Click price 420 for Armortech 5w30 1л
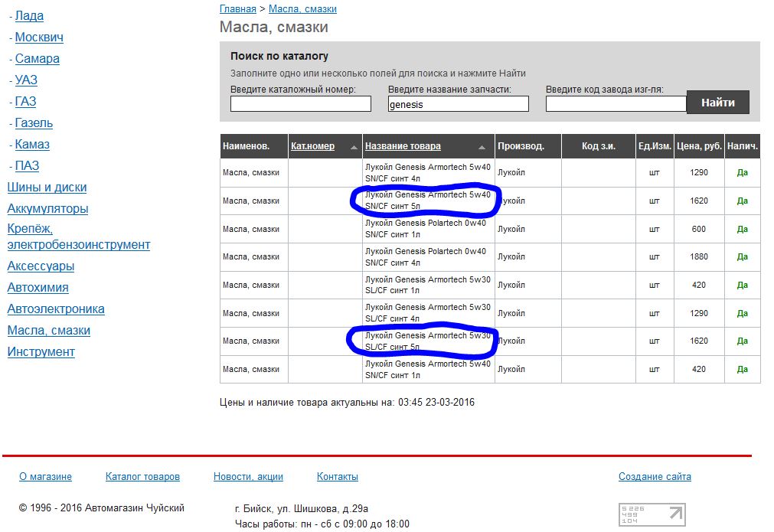The image size is (774, 532). click(698, 286)
